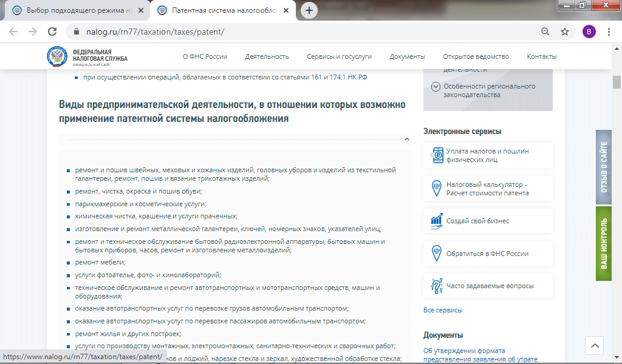Open the Сервисы и госуслуги menu
The height and width of the screenshot is (364, 622).
[339, 56]
